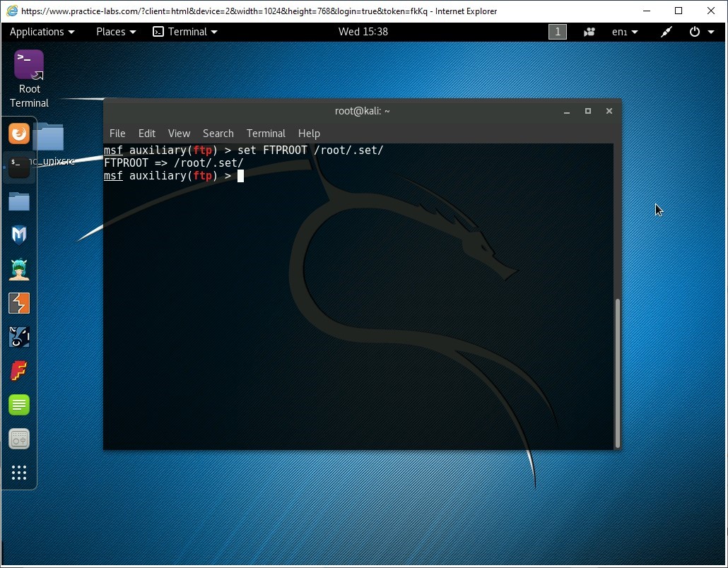The height and width of the screenshot is (568, 728).
Task: Click the screen recorder icon in top bar
Action: pos(589,32)
